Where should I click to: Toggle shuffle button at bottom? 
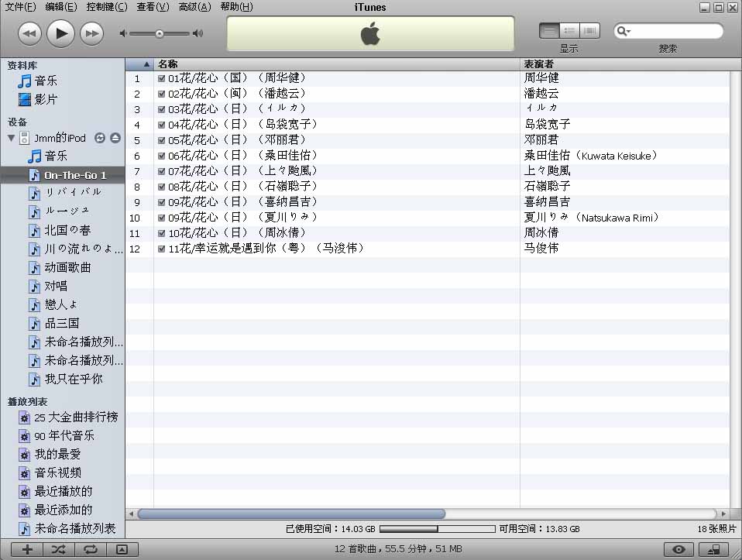coord(59,550)
